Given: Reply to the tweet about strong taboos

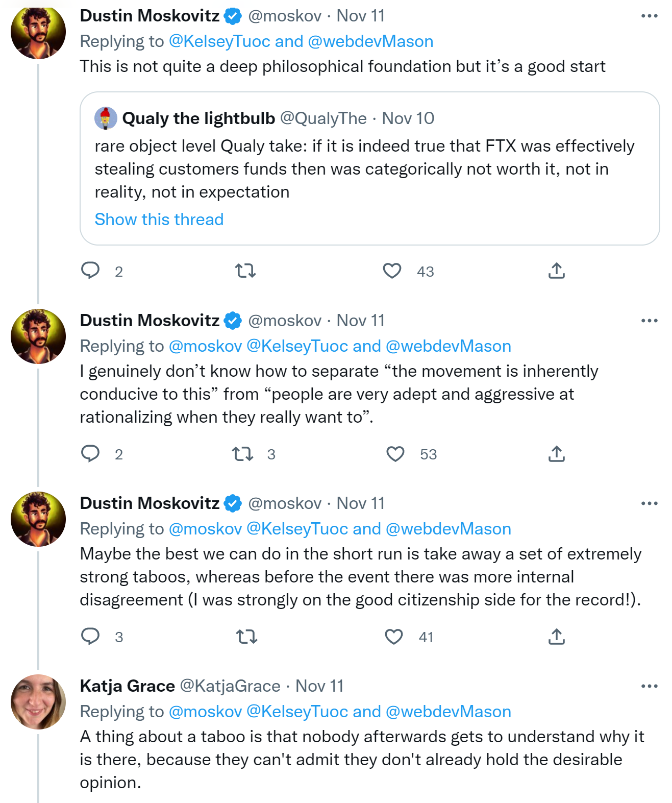Looking at the screenshot, I should point(91,637).
